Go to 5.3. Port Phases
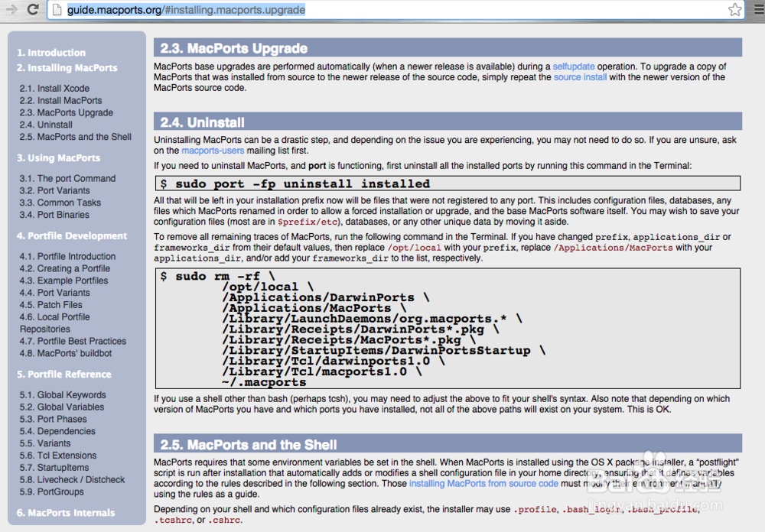This screenshot has height=532, width=765. [54, 420]
